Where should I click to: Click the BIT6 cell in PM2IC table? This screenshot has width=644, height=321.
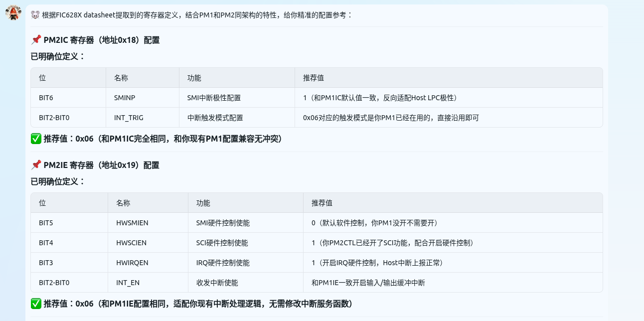click(x=46, y=98)
